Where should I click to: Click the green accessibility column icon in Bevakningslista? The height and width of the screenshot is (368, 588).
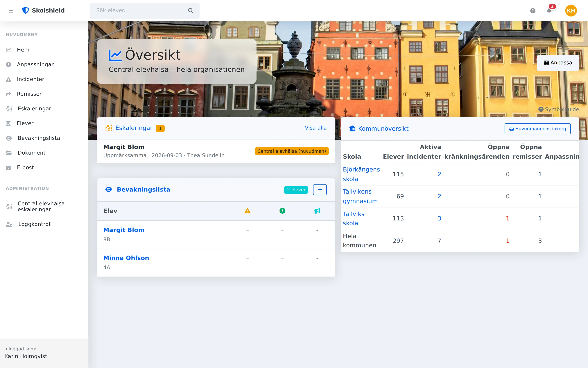click(x=282, y=211)
